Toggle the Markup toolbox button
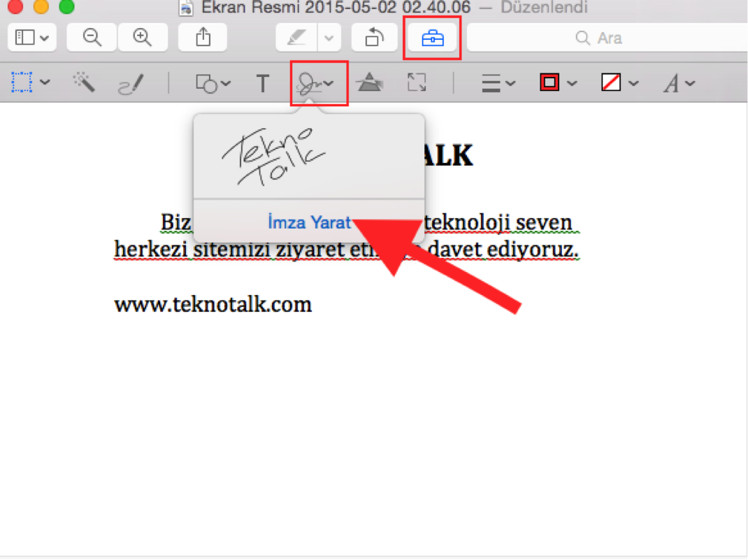 click(432, 38)
